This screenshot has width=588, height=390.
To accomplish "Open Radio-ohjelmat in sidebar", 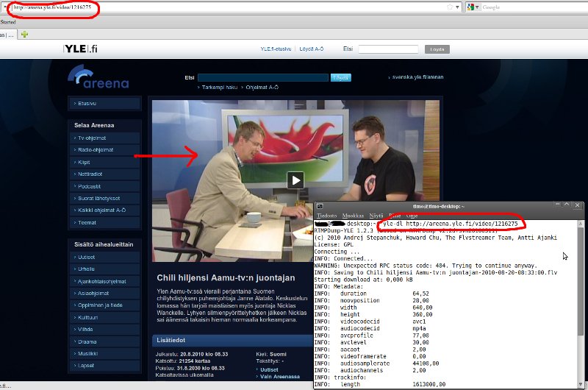I will (104, 150).
